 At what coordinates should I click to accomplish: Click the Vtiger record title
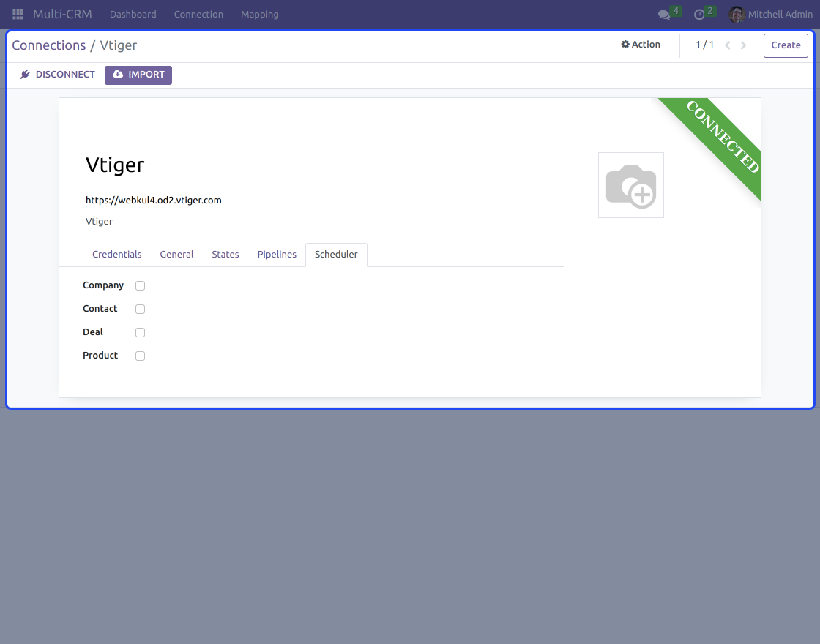pyautogui.click(x=115, y=165)
